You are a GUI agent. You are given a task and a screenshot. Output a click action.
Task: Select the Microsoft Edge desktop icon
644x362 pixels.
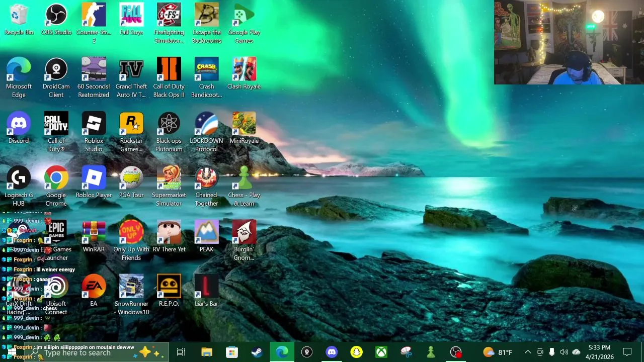tap(19, 78)
